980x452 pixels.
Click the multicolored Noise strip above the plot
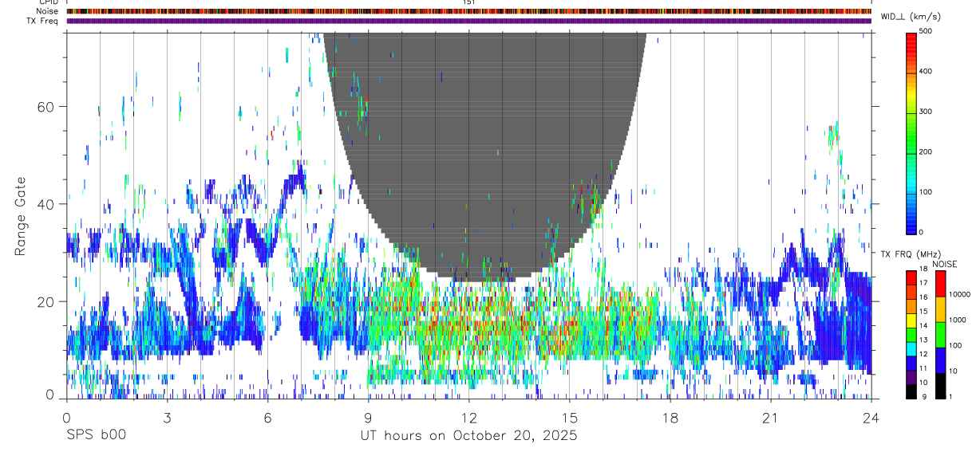click(x=468, y=11)
